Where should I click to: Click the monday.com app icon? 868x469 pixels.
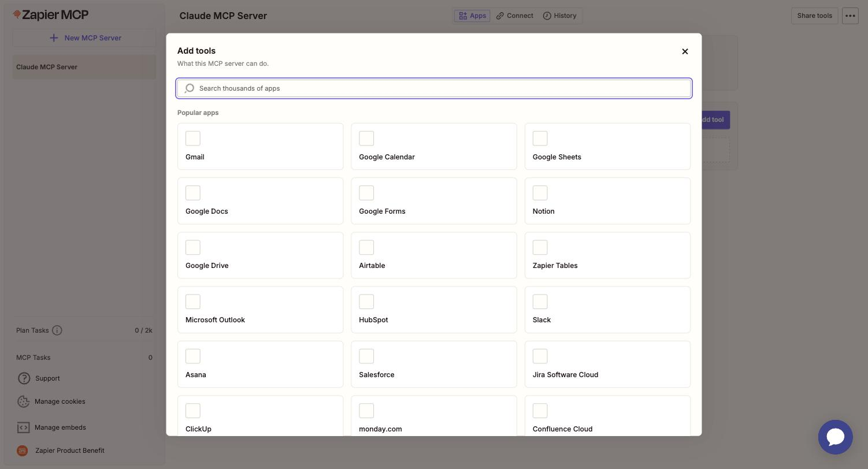(x=366, y=411)
